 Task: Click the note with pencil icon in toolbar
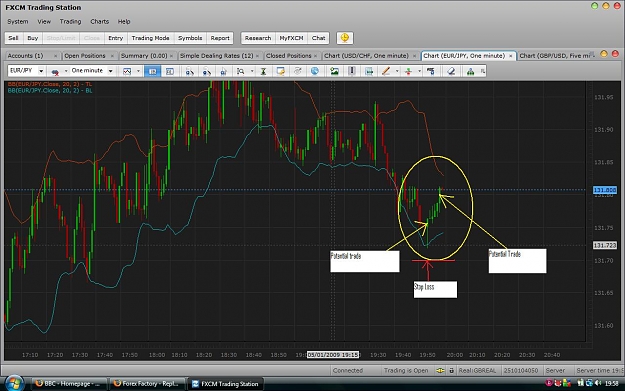[281, 71]
